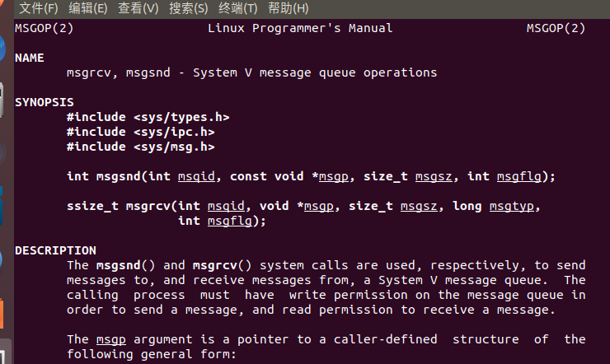Open the 文件(F) menu
This screenshot has width=610, height=364.
click(39, 8)
